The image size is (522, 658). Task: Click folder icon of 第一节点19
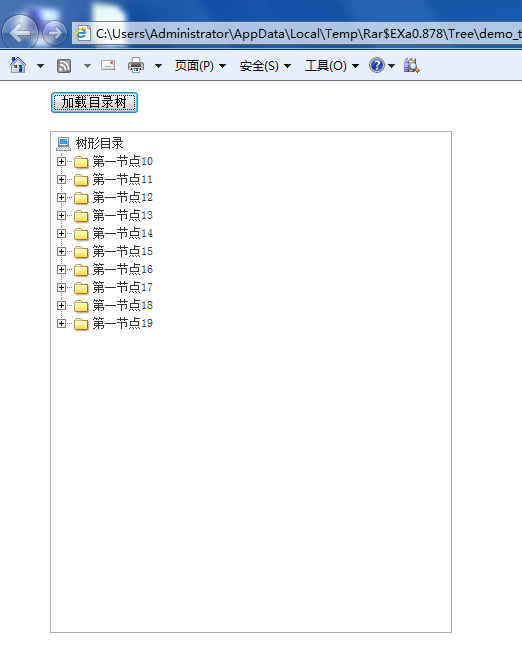pyautogui.click(x=81, y=324)
